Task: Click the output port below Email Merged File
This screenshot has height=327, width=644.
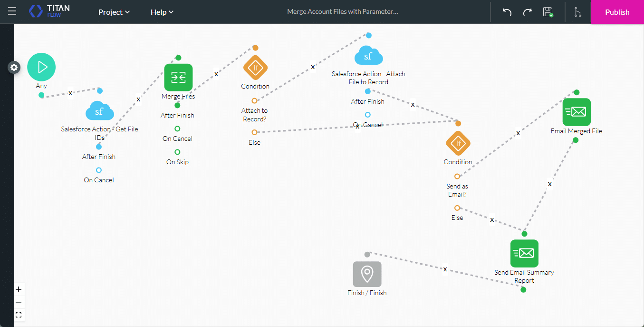Action: (576, 140)
